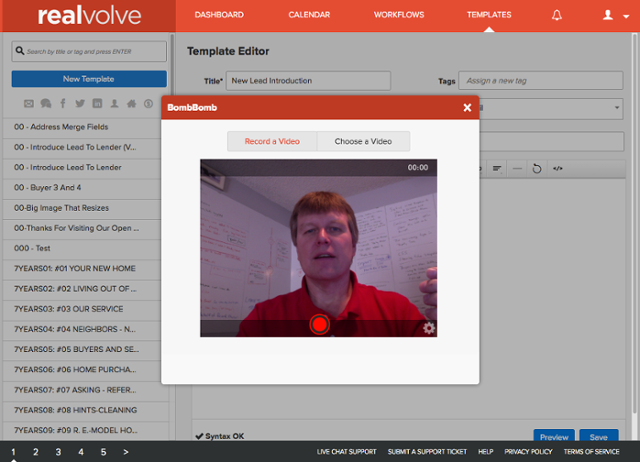Click the Title field with New Lead Introduction
640x462 pixels.
pos(308,81)
